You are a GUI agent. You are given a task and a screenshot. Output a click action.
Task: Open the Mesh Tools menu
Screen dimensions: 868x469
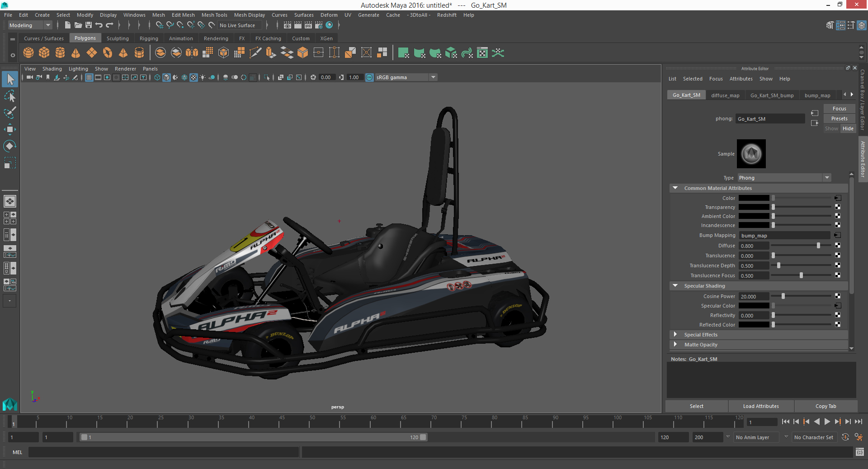[x=214, y=15]
